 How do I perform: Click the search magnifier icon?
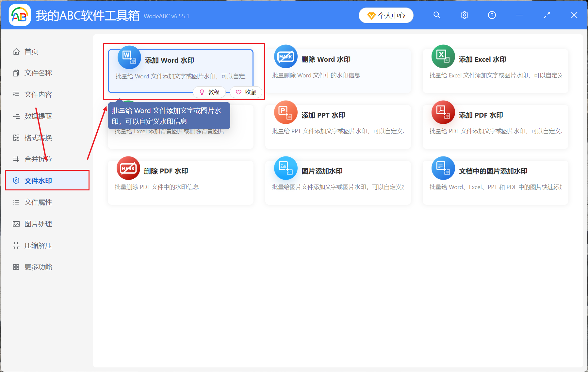coord(437,15)
